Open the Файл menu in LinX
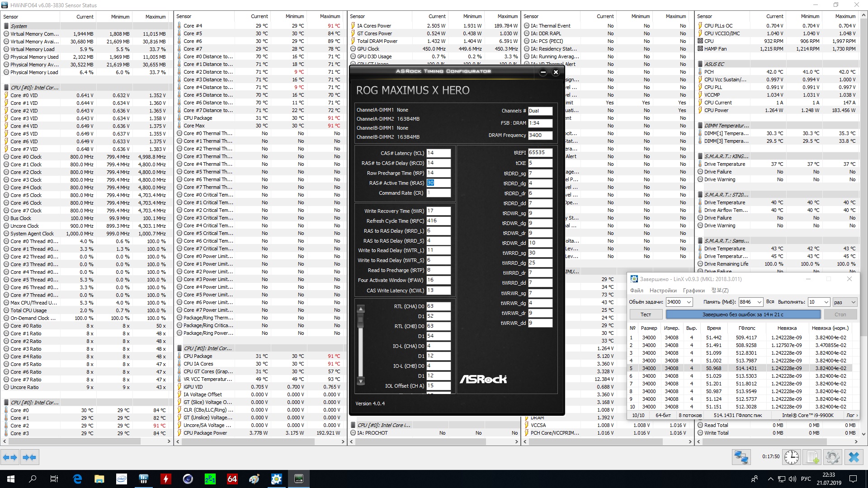Screen dimensions: 868x488 pyautogui.click(x=637, y=291)
